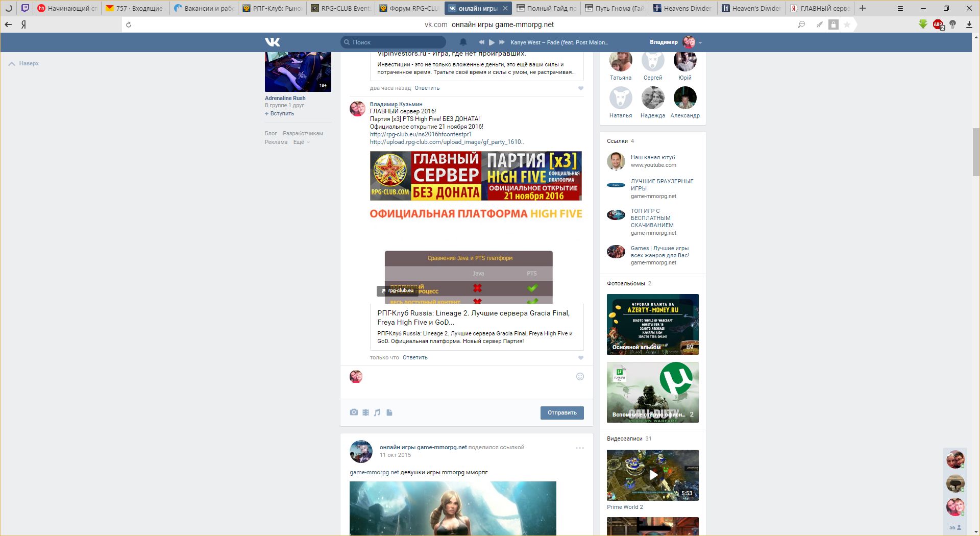Open the Adblock Plus extension icon
The width and height of the screenshot is (980, 536).
(x=938, y=25)
